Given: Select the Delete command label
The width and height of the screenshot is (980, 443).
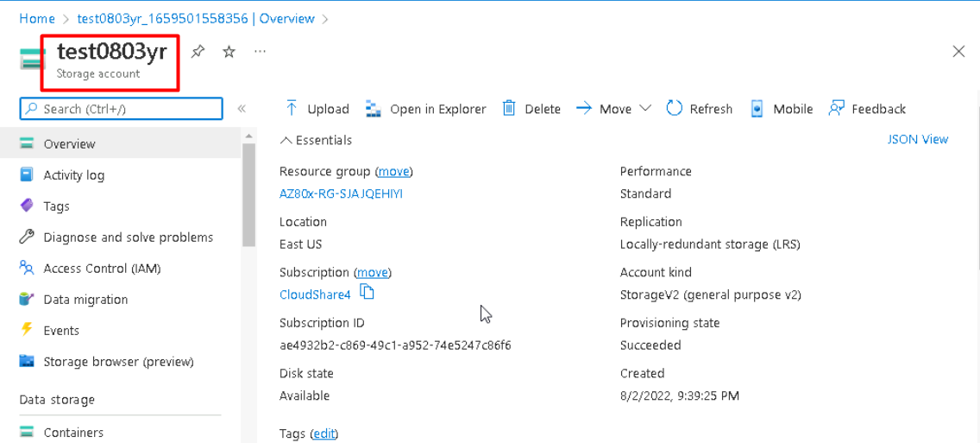Looking at the screenshot, I should pos(543,109).
